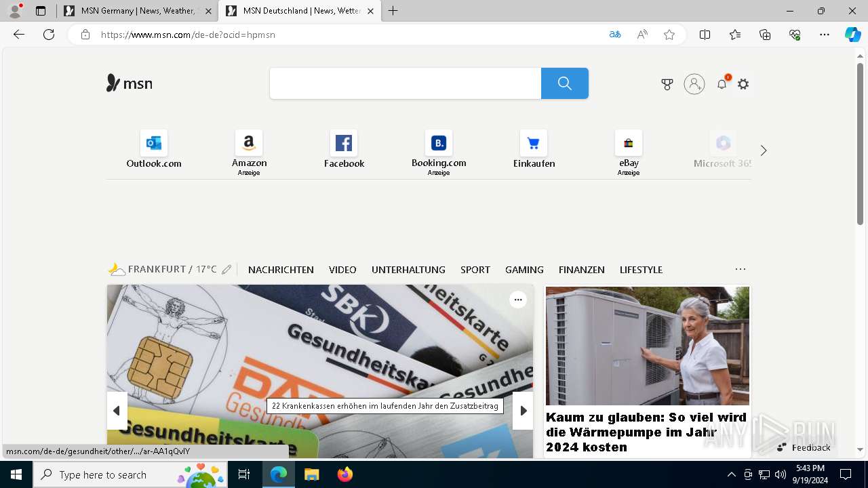Refresh the page

[x=49, y=35]
